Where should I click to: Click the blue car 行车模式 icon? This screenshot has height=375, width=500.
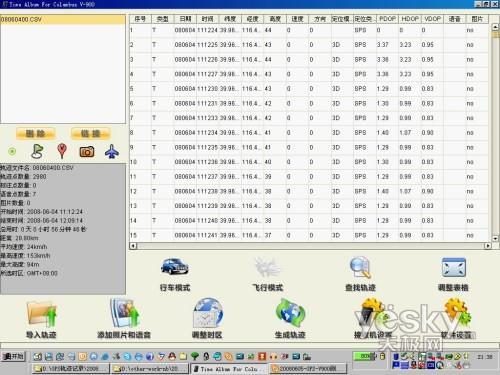(x=175, y=267)
